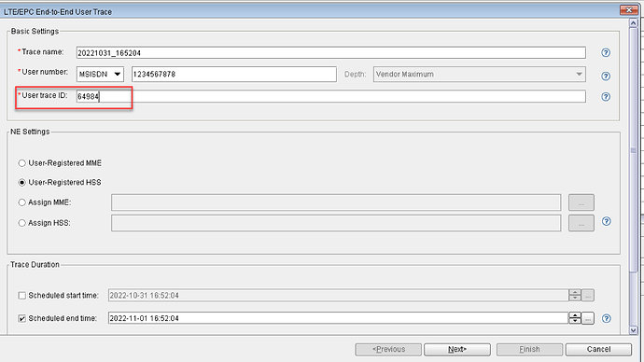
Task: Click Trace name input field
Action: point(331,52)
